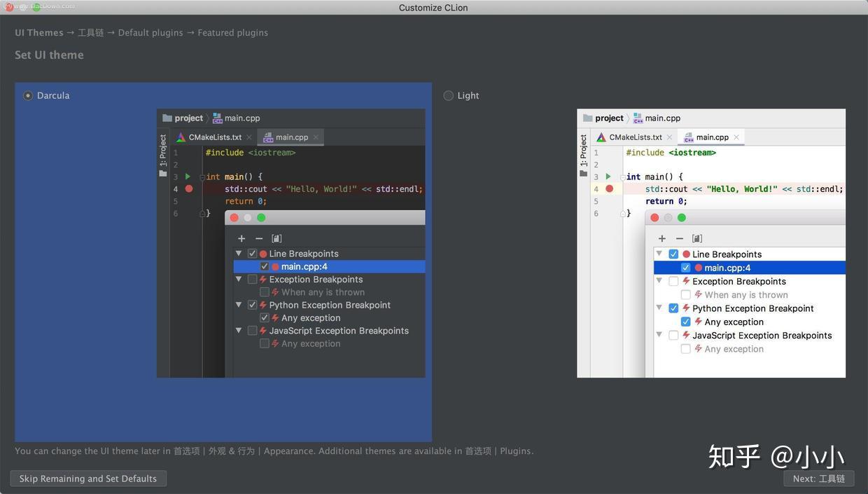Click the folder icon below 1: Project, Light
Image resolution: width=868 pixels, height=494 pixels.
584,173
